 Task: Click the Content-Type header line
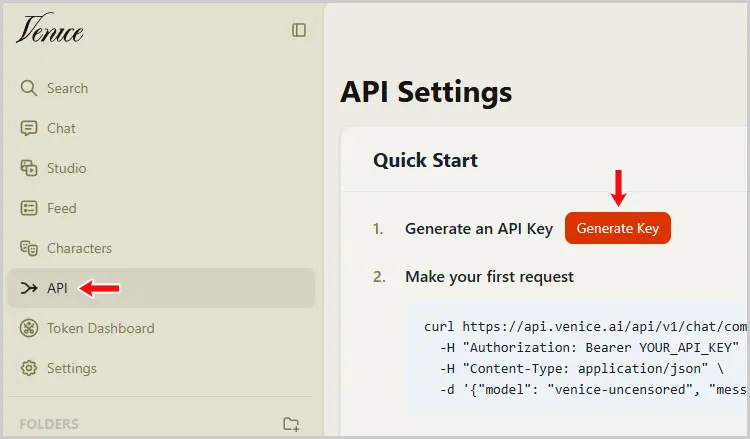coord(582,369)
